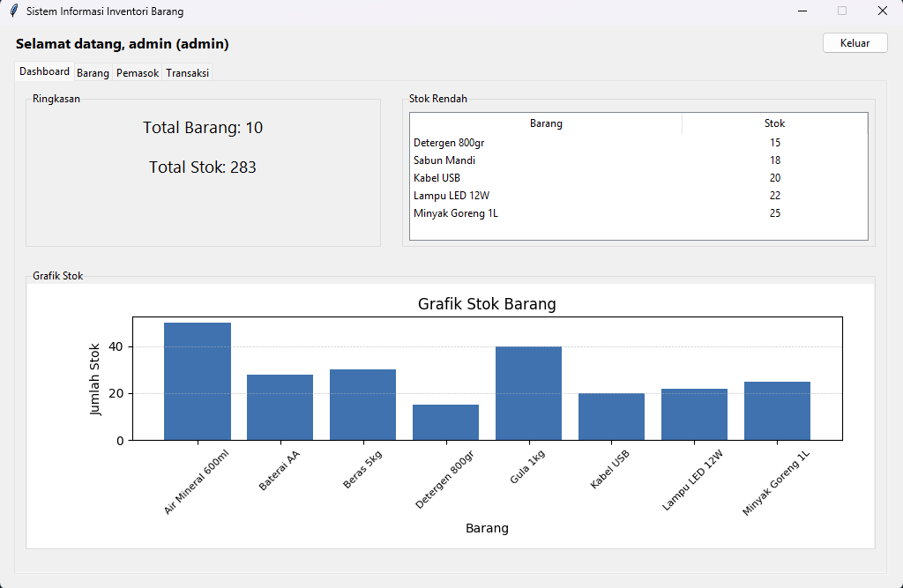Go to the Transaksi tab
Viewport: 903px width, 588px height.
click(187, 73)
